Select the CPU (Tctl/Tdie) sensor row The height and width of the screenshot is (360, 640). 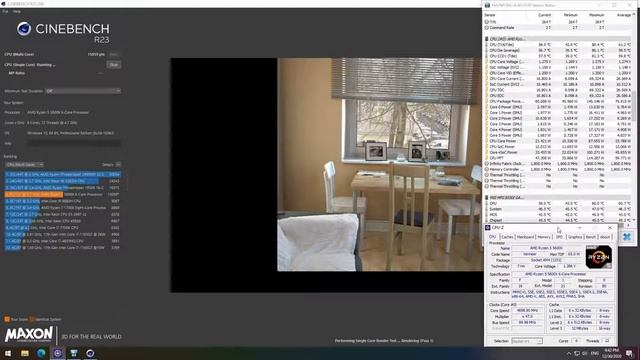tap(558, 44)
